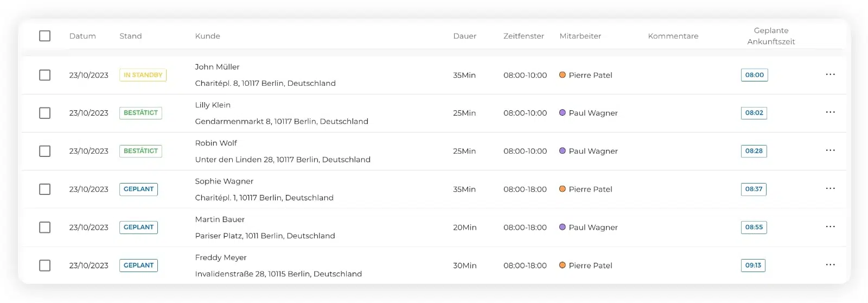Viewport: 868px width, 303px height.
Task: Tick the select-all checkbox in the header
Action: point(45,36)
